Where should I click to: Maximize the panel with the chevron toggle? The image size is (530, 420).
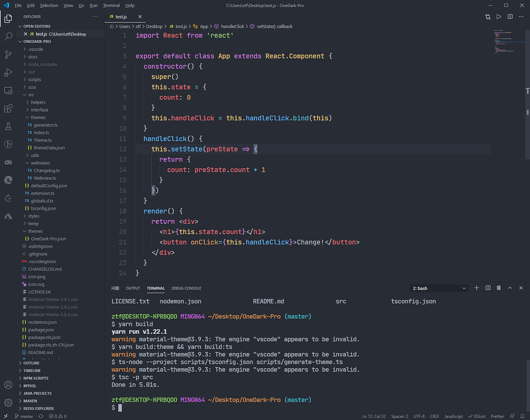point(510,288)
